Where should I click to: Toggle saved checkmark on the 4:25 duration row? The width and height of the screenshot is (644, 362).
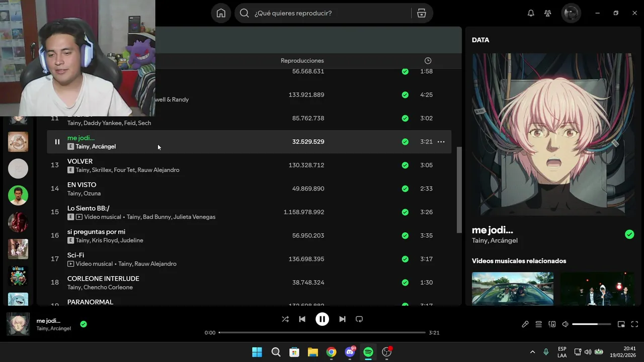405,95
